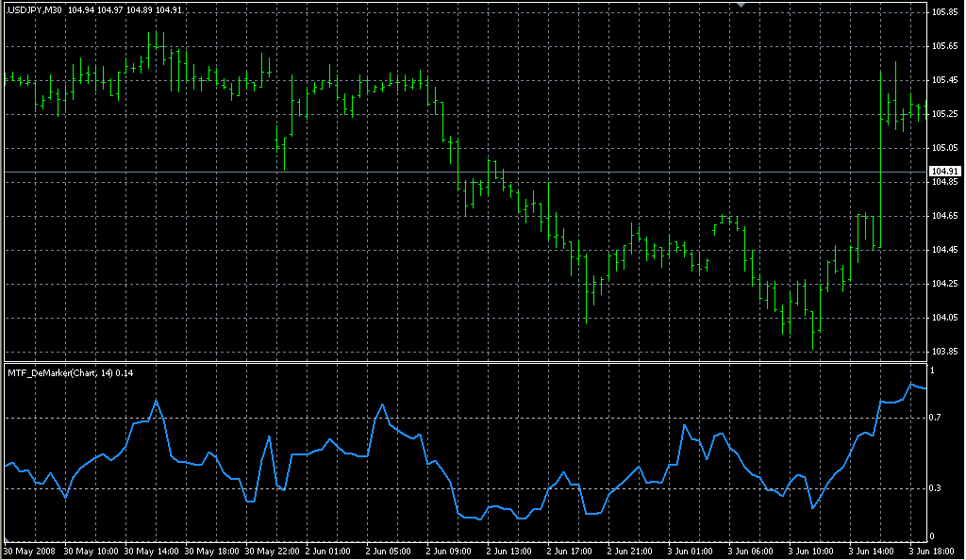Click the 0.7 DeMarker level label

935,418
